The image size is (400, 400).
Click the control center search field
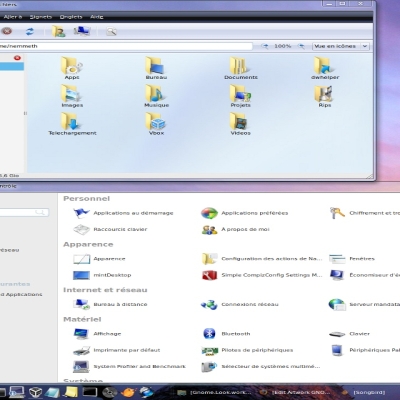(24, 212)
